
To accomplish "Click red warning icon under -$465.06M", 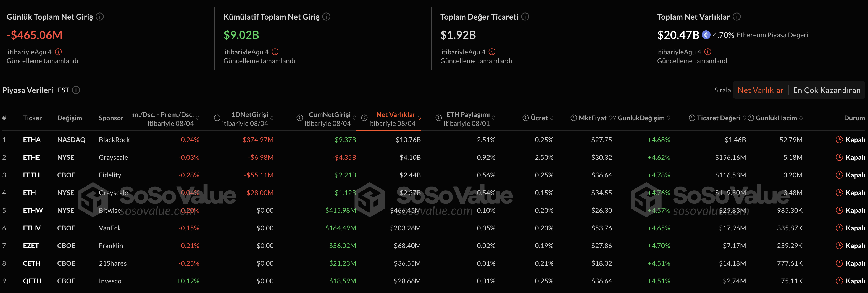I will (58, 52).
